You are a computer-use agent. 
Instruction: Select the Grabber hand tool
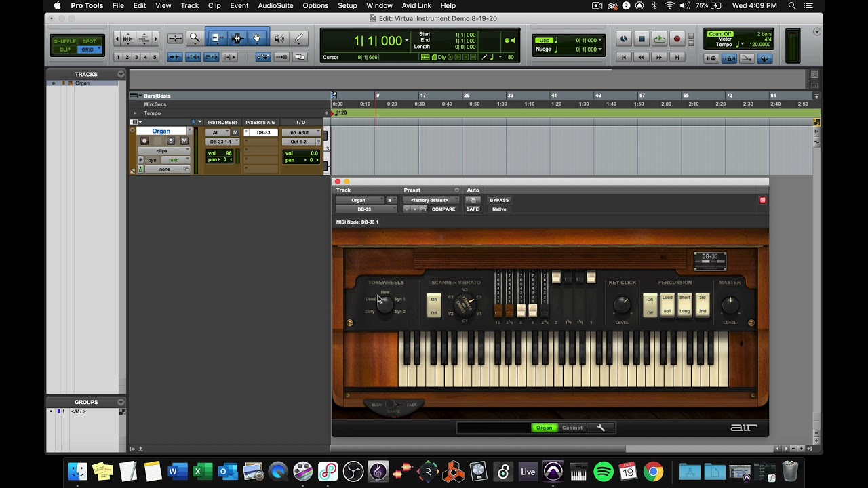coord(256,39)
